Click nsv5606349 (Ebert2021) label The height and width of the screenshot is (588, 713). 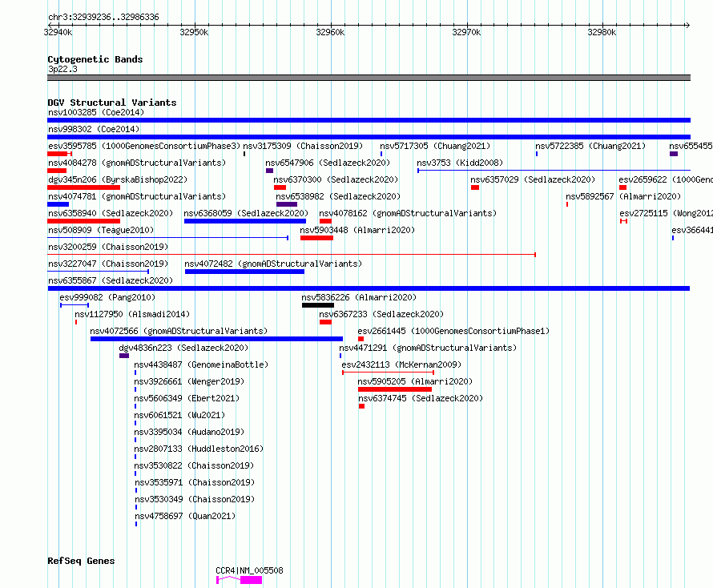(187, 398)
